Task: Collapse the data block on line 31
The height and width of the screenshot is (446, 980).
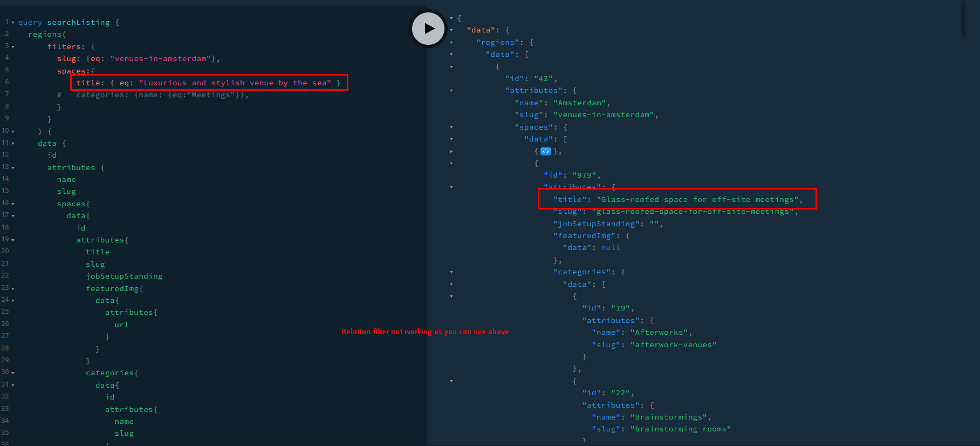Action: click(x=13, y=386)
